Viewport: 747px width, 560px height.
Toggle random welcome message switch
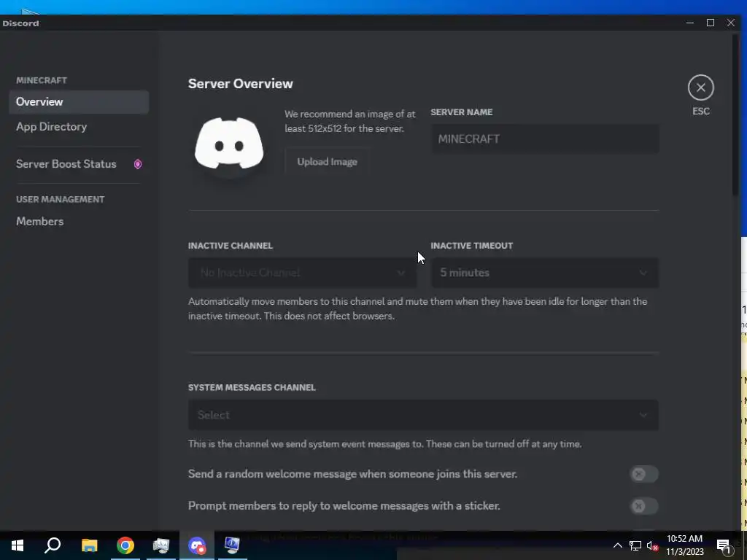(644, 474)
